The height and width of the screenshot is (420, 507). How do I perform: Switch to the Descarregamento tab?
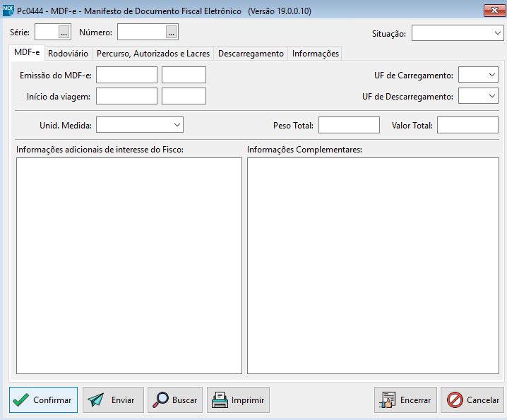251,54
